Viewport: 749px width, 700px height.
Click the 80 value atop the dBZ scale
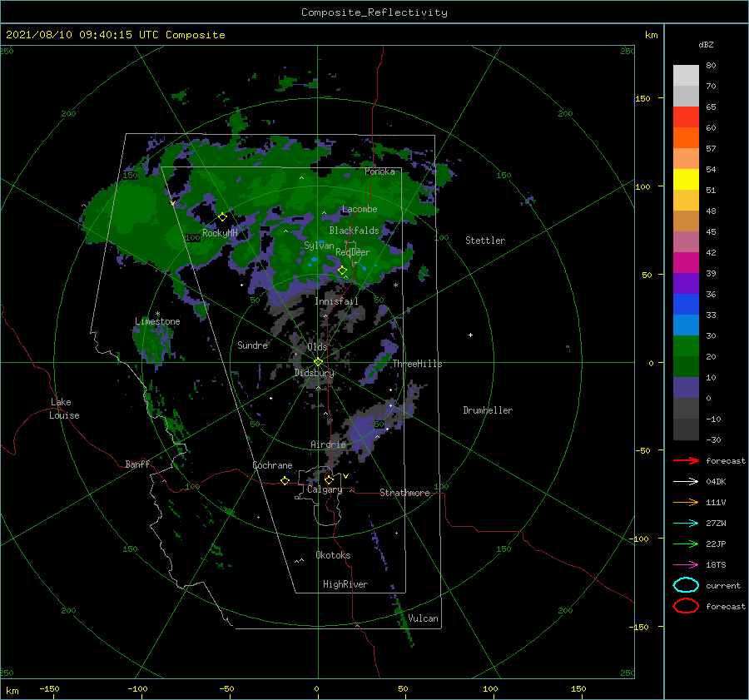tap(711, 65)
